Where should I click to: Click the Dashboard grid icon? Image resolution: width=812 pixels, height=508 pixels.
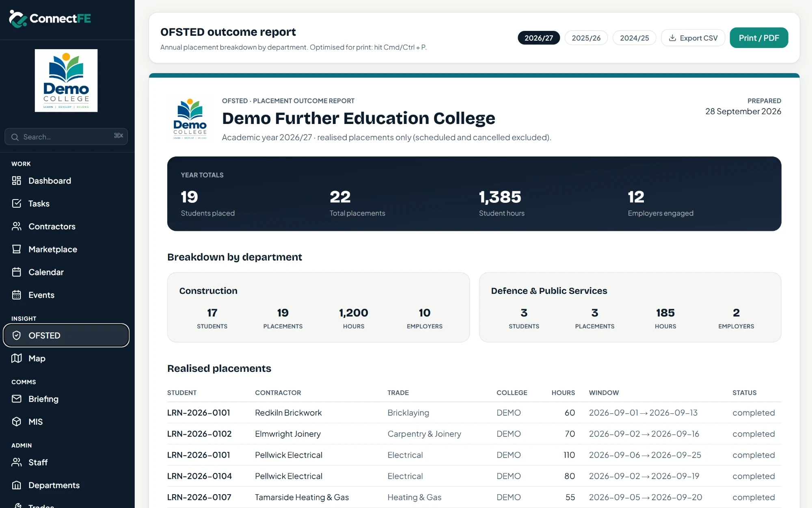pyautogui.click(x=17, y=181)
